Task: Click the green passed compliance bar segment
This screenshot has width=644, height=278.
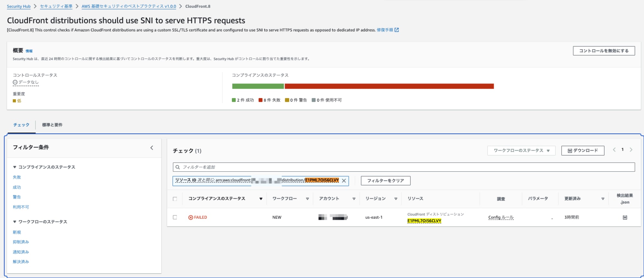Action: click(258, 86)
